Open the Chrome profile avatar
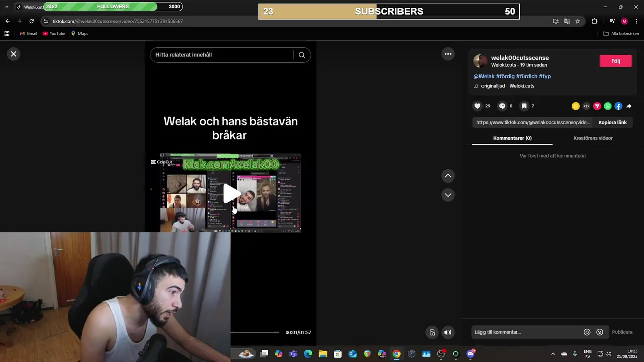The width and height of the screenshot is (644, 362). click(x=624, y=21)
